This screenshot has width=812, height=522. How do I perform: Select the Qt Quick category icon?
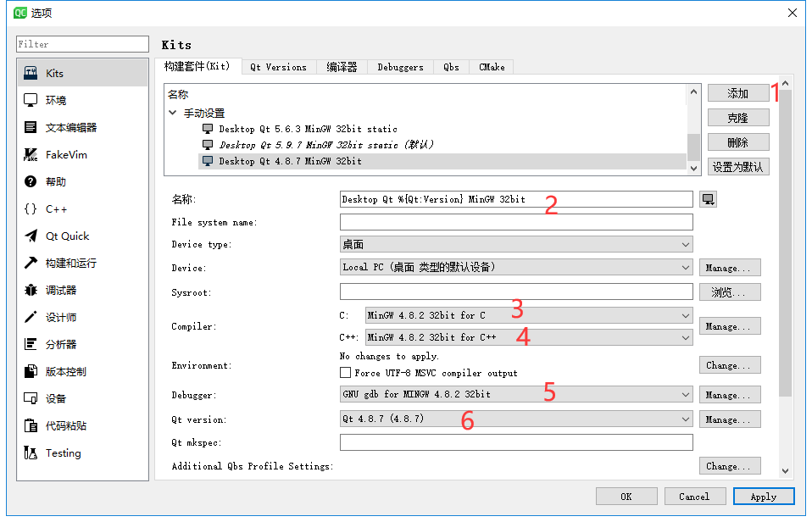[31, 236]
